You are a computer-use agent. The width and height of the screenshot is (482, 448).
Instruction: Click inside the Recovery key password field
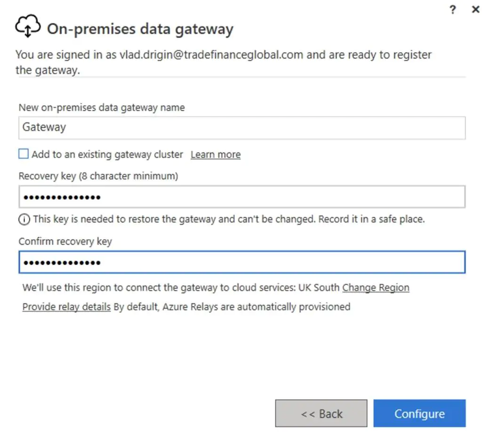point(242,196)
